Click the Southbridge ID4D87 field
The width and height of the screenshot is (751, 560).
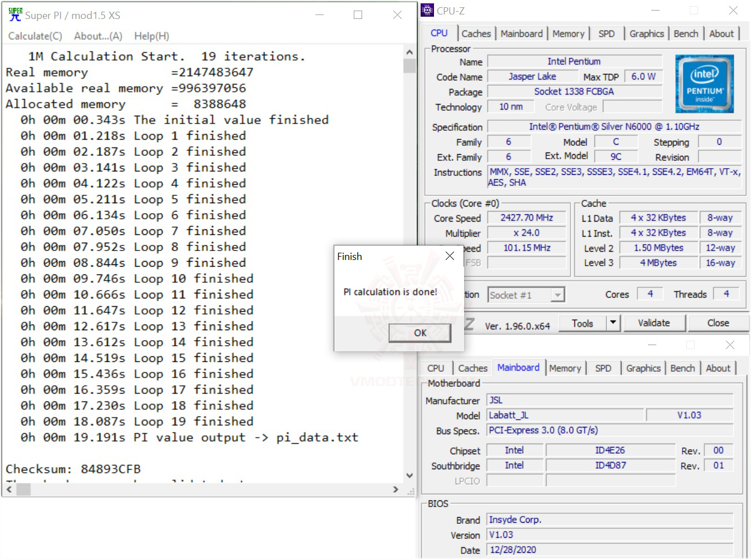[610, 465]
